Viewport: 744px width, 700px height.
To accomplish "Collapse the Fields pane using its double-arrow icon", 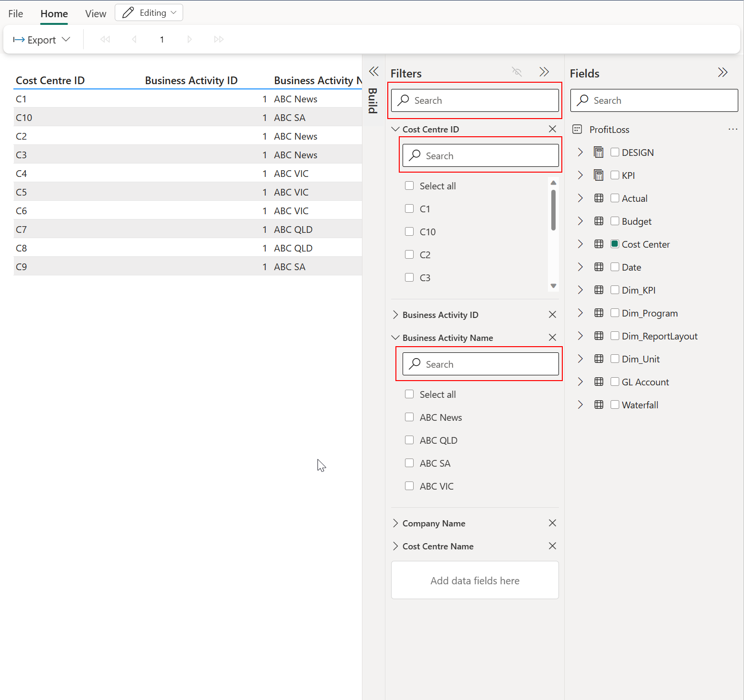I will click(x=722, y=72).
